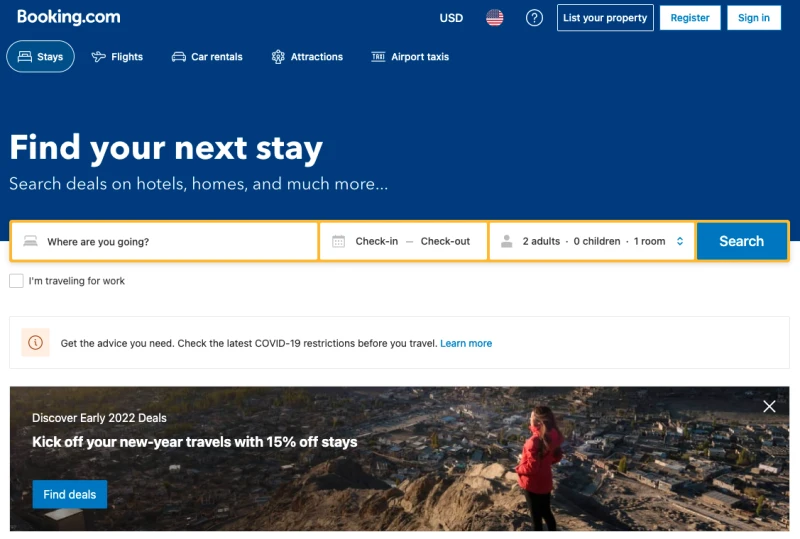Open the Check-out date picker
The image size is (800, 539).
coord(445,241)
